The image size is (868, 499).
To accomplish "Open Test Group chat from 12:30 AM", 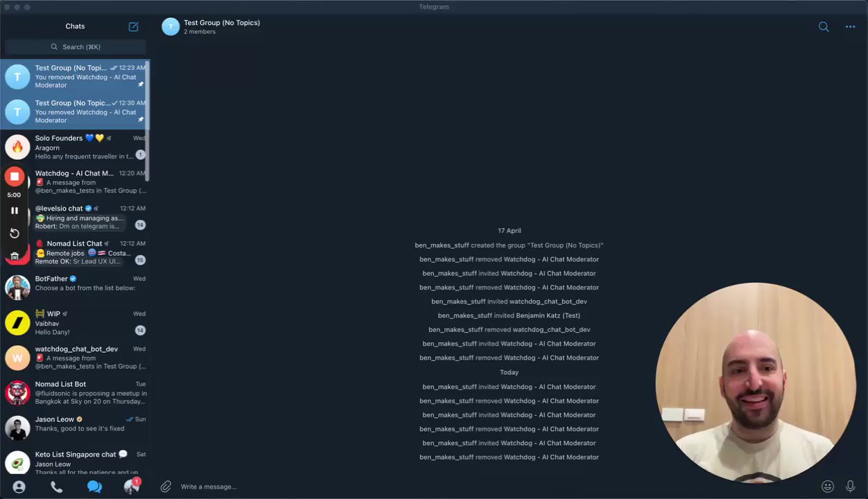I will pyautogui.click(x=75, y=112).
